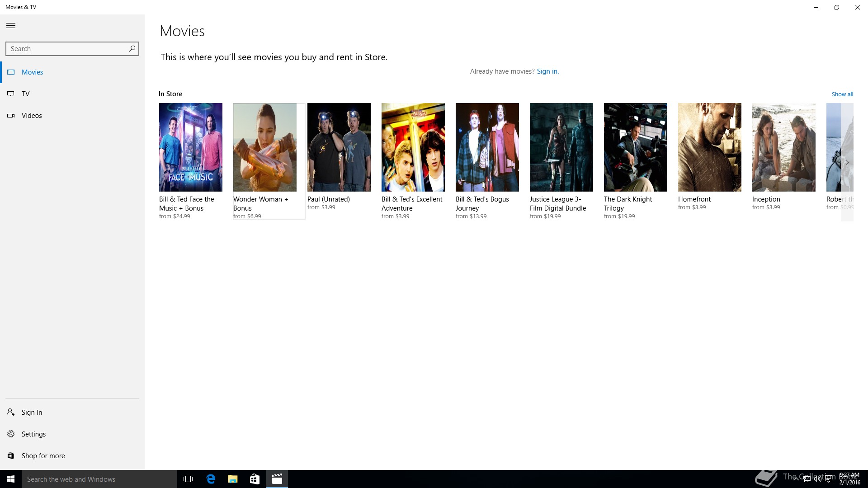
Task: Click the 'from $6.99' price
Action: (x=247, y=216)
